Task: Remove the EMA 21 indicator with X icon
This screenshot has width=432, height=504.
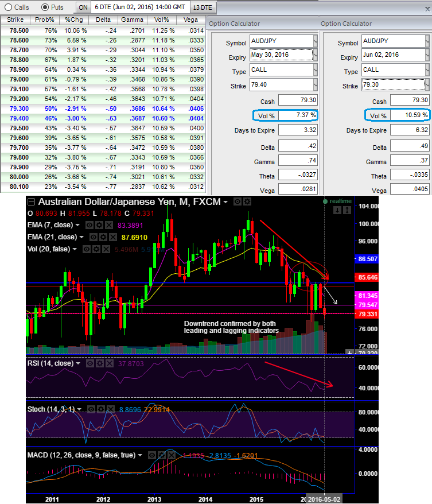Action: 113,237
